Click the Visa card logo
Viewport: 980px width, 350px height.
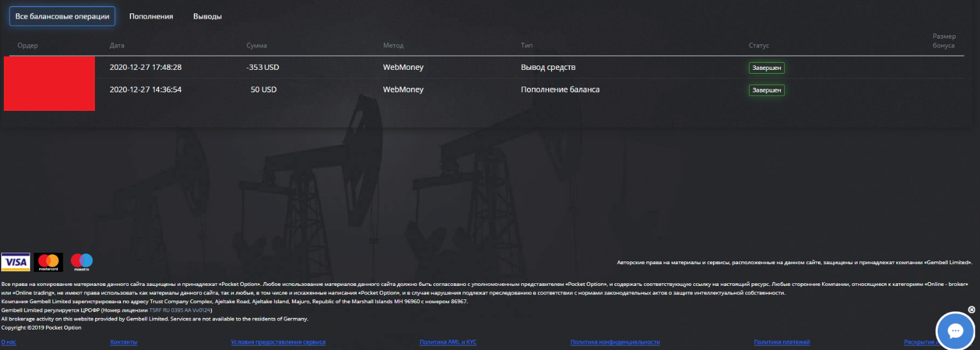pyautogui.click(x=15, y=262)
